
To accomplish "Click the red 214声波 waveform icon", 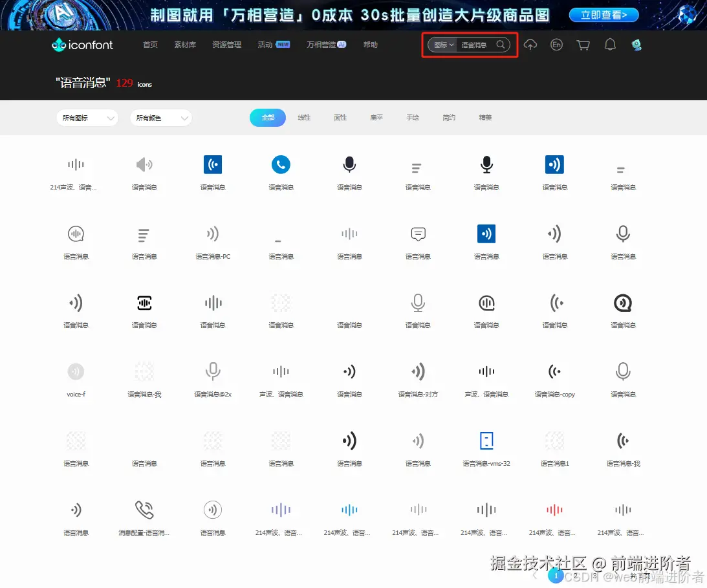I will [553, 509].
